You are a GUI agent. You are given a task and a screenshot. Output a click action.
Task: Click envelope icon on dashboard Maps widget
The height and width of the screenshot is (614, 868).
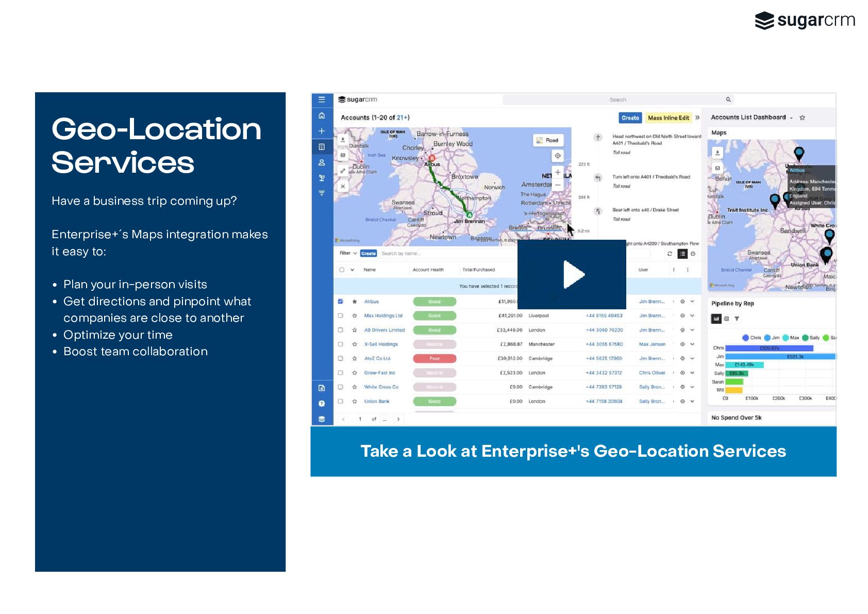click(x=717, y=168)
